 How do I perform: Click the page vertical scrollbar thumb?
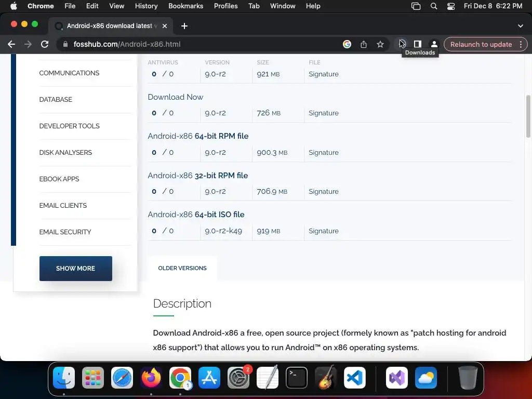(528, 116)
